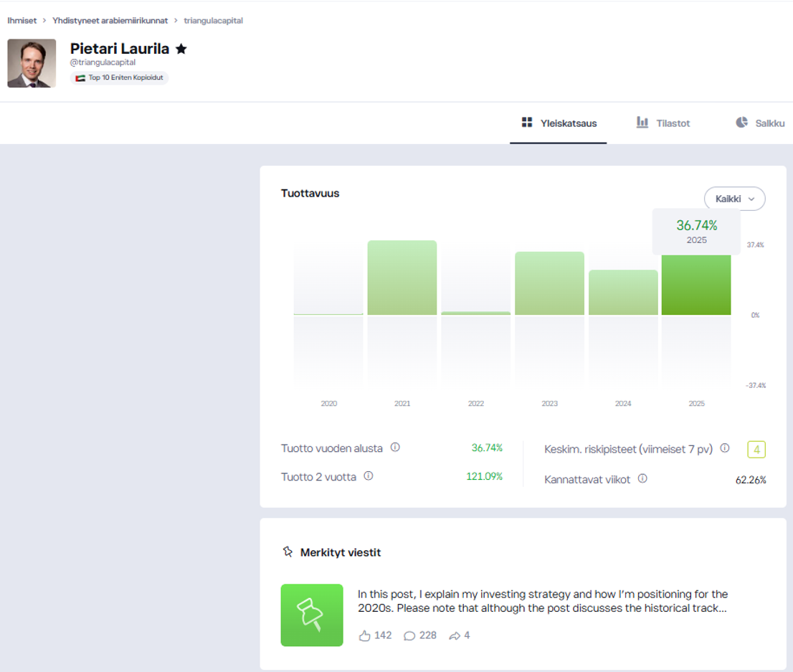Image resolution: width=793 pixels, height=672 pixels.
Task: Click info icon beside Keskim. riskipisteet
Action: [x=725, y=448]
